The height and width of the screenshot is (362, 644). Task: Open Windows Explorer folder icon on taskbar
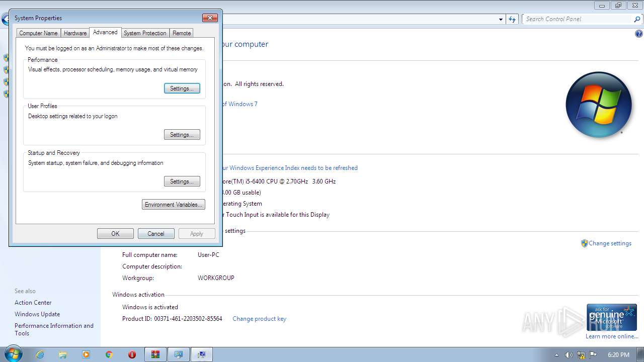[x=63, y=354]
